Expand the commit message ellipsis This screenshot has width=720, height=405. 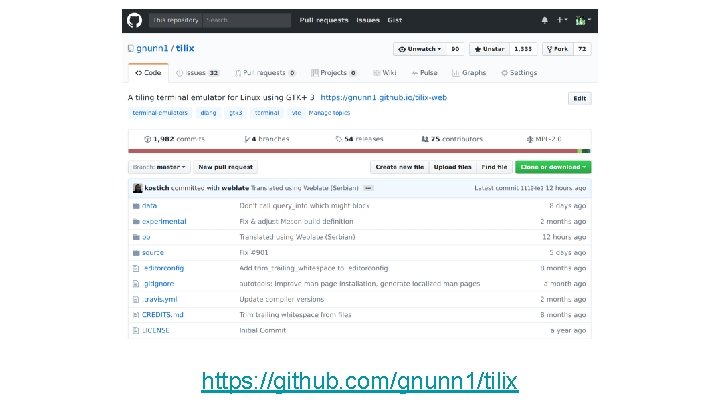pyautogui.click(x=368, y=188)
